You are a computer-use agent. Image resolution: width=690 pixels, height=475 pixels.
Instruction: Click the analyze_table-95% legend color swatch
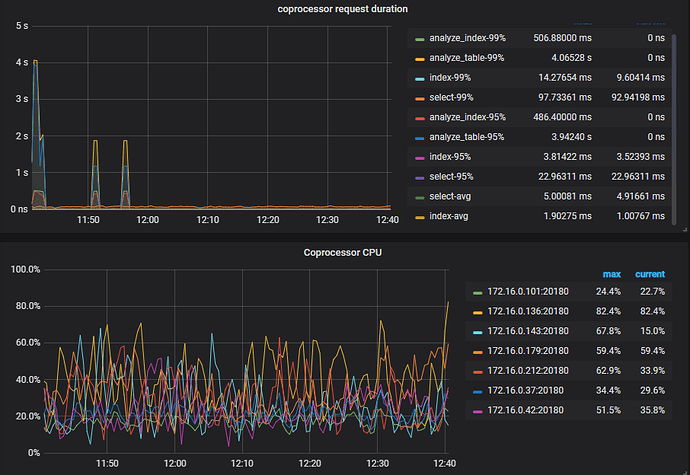click(x=420, y=138)
